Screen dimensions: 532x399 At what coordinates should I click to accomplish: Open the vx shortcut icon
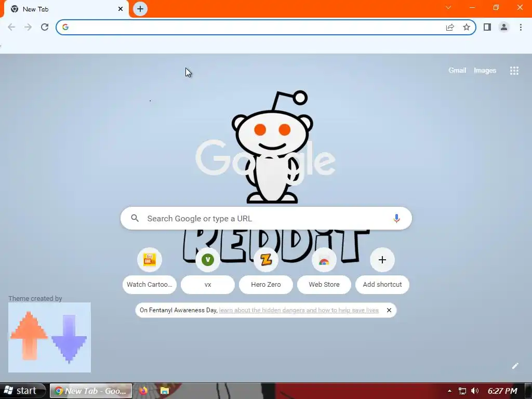[208, 260]
